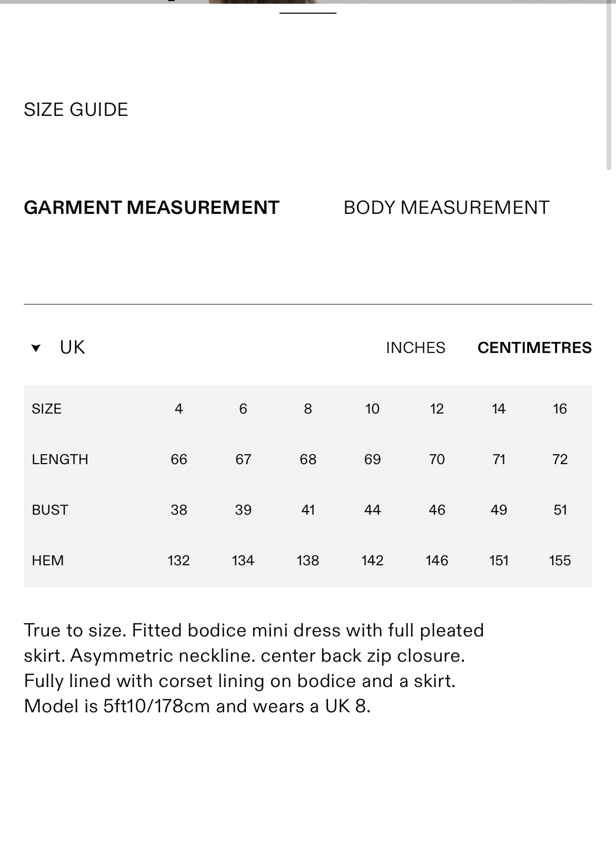This screenshot has height=844, width=616.
Task: Select size 4 column header
Action: (x=179, y=409)
